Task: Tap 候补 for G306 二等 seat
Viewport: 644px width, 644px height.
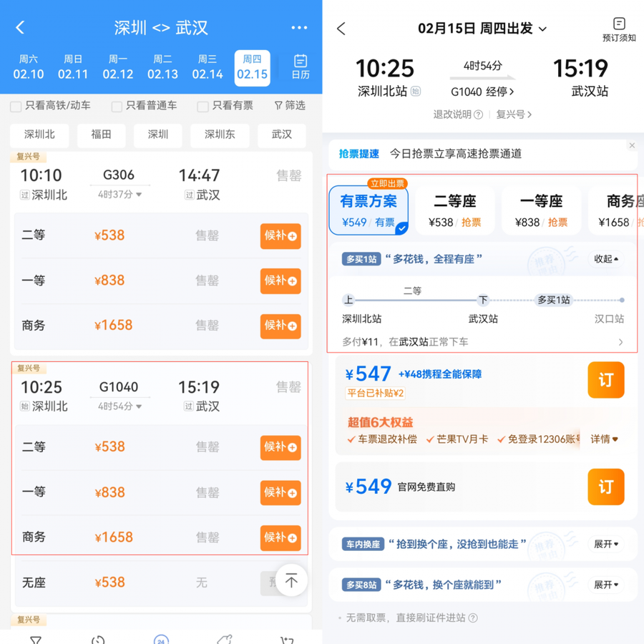Action: (280, 236)
